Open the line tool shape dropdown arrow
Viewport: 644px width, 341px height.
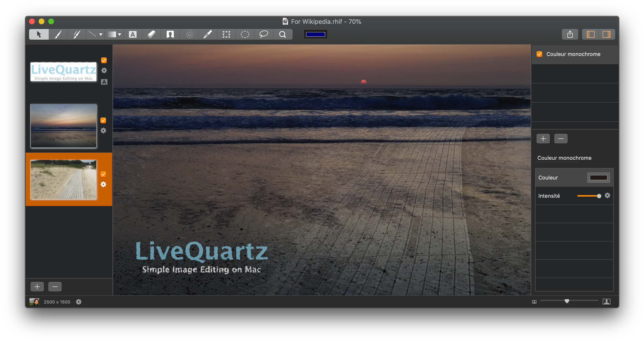coord(101,35)
